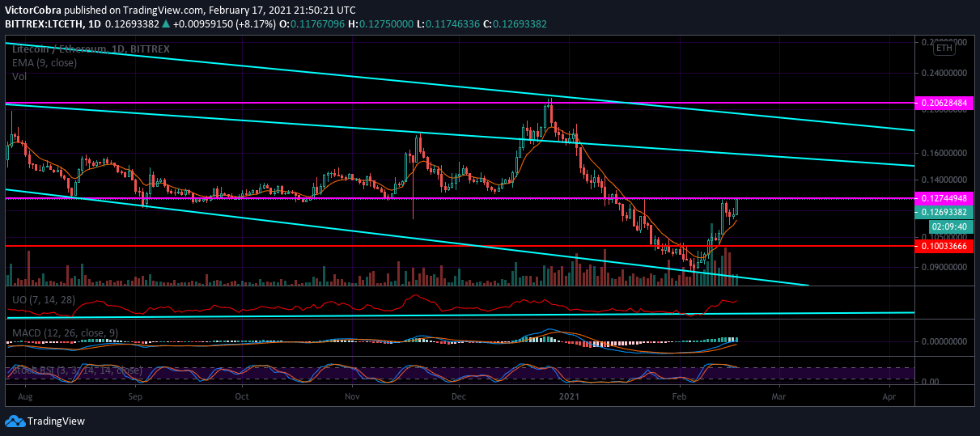Image resolution: width=980 pixels, height=436 pixels.
Task: Click the Apr label on the time axis
Action: (x=889, y=397)
